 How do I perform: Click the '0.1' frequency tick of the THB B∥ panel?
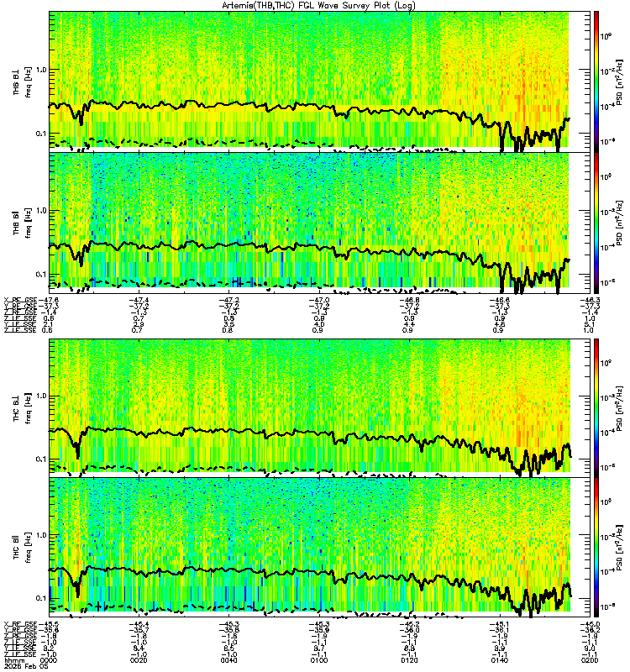point(41,275)
